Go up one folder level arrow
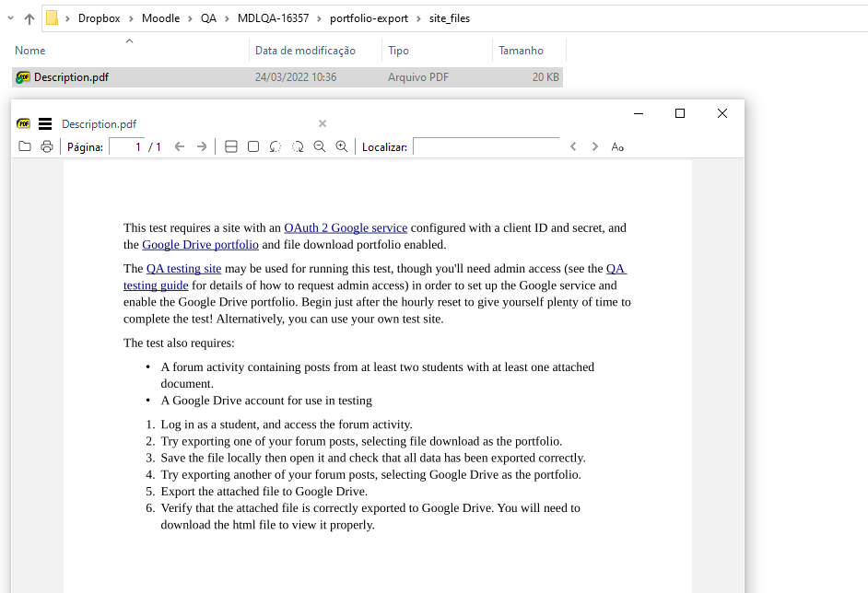Image resolution: width=868 pixels, height=593 pixels. click(29, 18)
